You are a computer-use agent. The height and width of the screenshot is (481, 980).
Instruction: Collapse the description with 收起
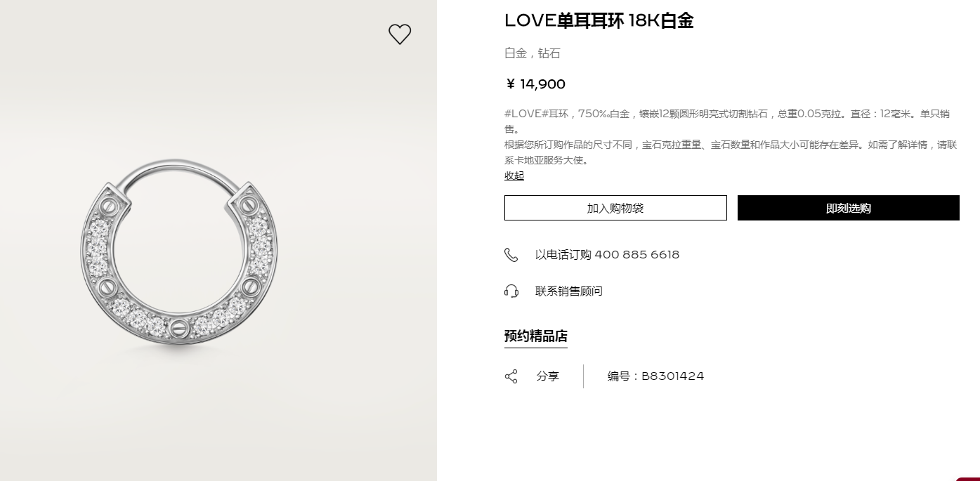coord(514,176)
